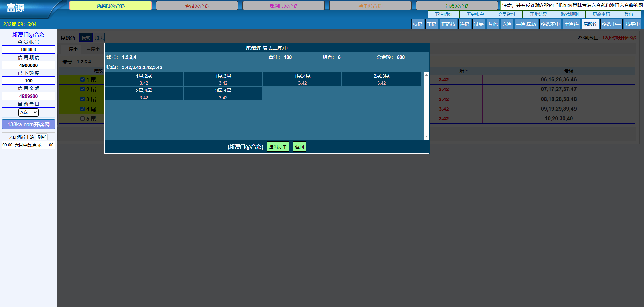This screenshot has height=307, width=644.
Task: Select the 正码特 game type
Action: coord(448,24)
